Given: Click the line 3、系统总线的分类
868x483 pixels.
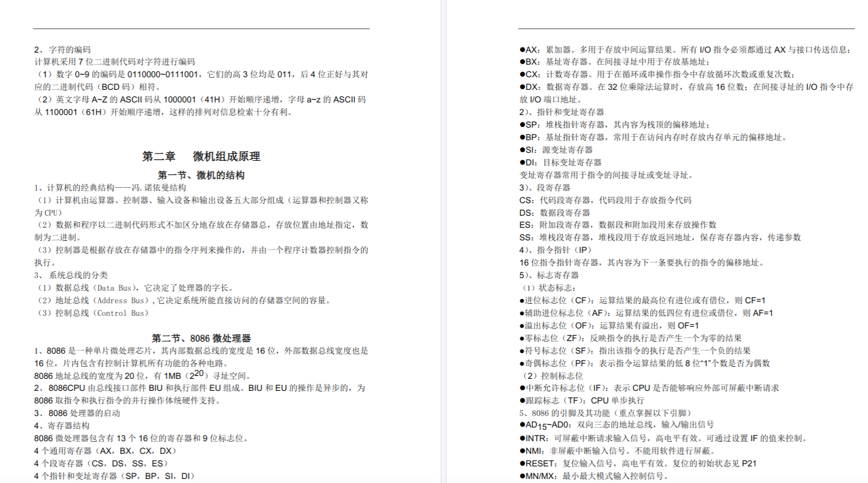Looking at the screenshot, I should point(71,275).
